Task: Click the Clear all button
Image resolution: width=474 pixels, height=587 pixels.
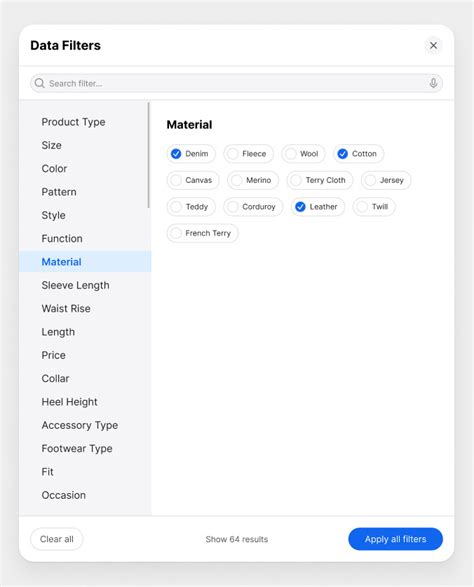Action: click(57, 539)
